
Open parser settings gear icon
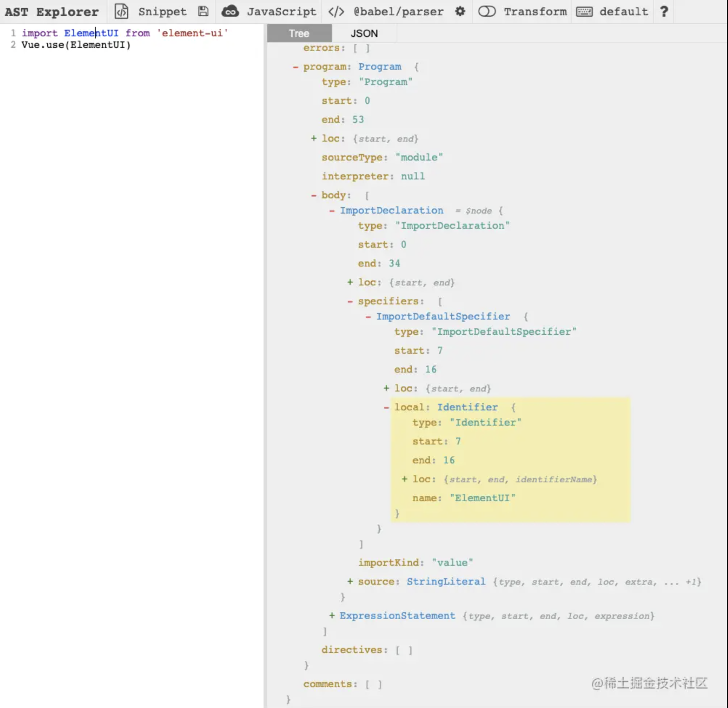point(460,12)
